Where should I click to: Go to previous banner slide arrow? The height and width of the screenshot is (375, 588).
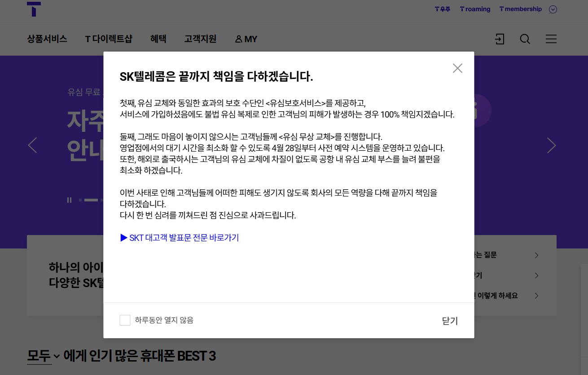32,145
